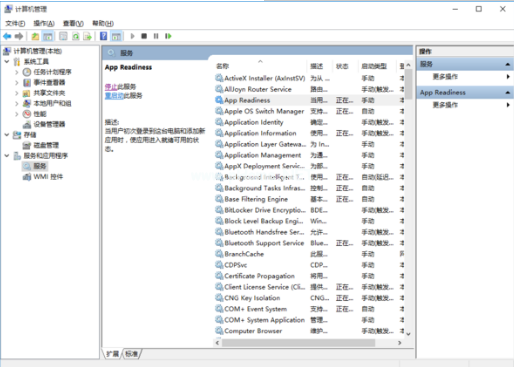Toggle the show/hide console tree icon

48,36
